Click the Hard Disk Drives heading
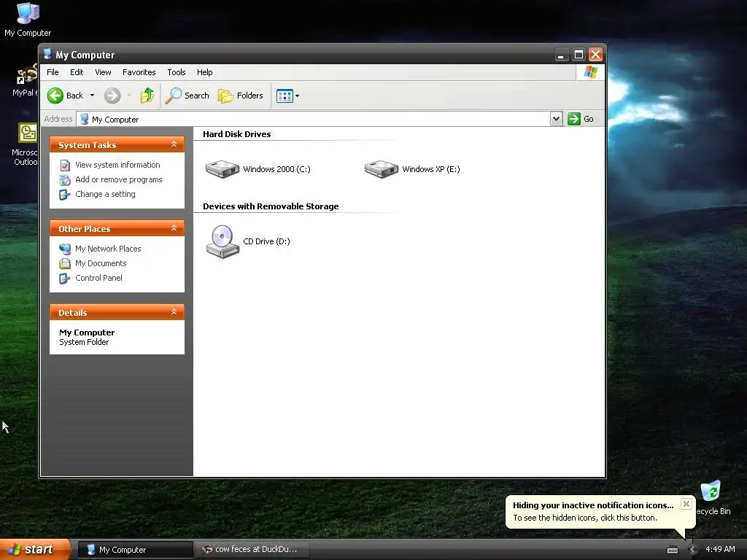The image size is (747, 560). pos(237,134)
